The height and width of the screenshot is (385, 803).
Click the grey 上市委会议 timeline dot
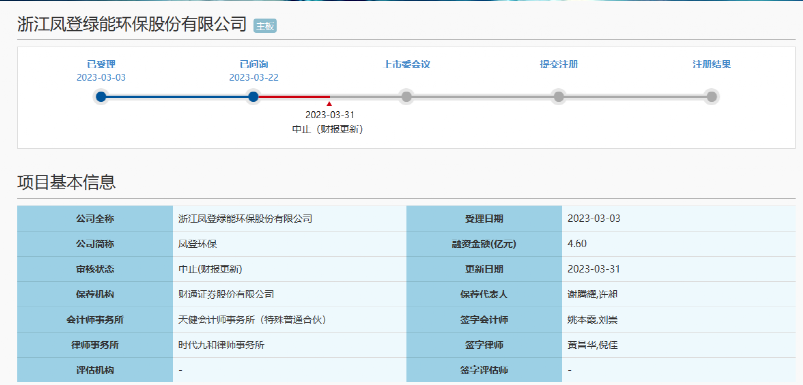point(406,96)
